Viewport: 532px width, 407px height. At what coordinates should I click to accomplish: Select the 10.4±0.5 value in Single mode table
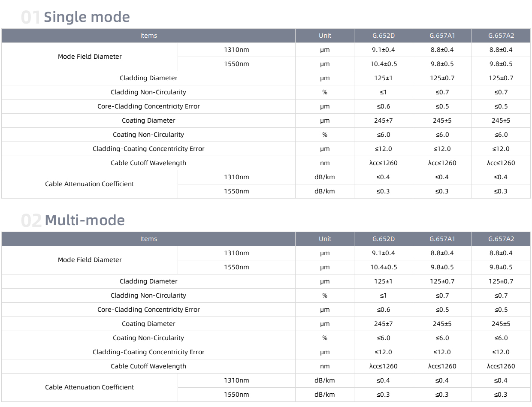coord(384,64)
